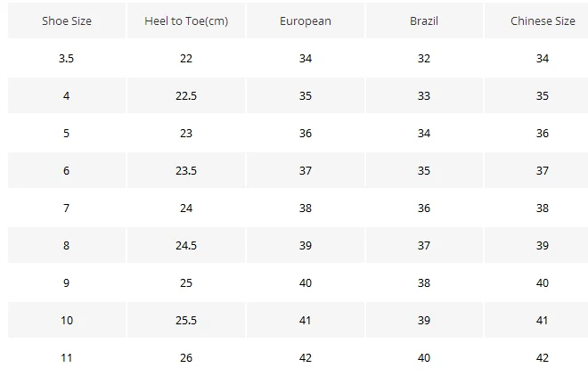This screenshot has height=376, width=588.
Task: Select shoe size 7 in first column
Action: click(67, 208)
